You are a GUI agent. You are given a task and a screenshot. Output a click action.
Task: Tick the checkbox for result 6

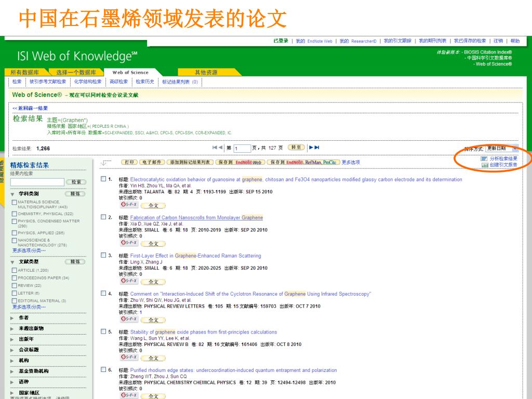[103, 369]
